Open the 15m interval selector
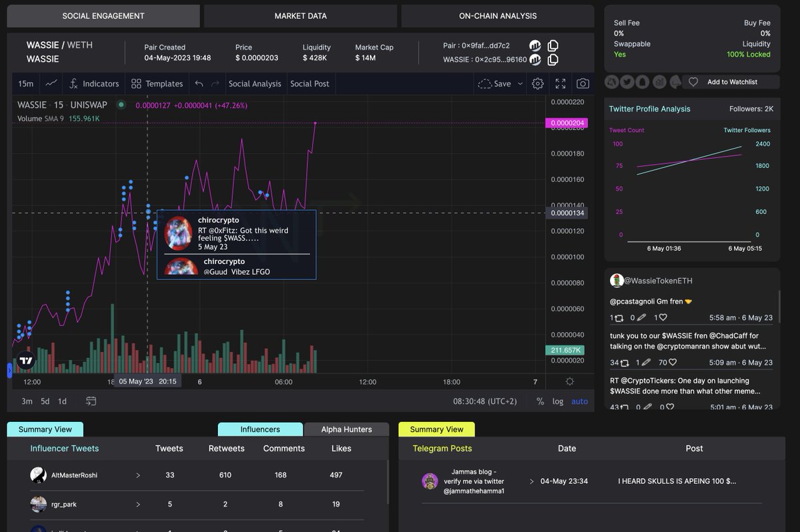Screen dimensions: 800x532 point(26,83)
